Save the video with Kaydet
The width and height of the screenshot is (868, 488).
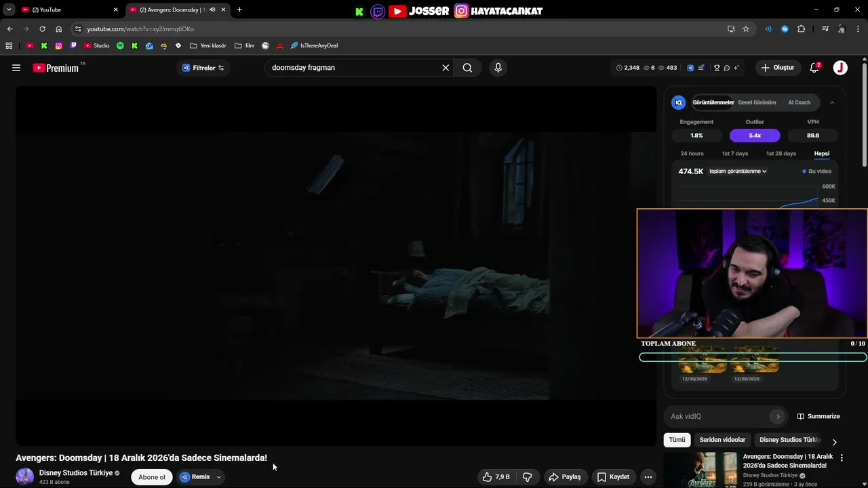pyautogui.click(x=613, y=477)
